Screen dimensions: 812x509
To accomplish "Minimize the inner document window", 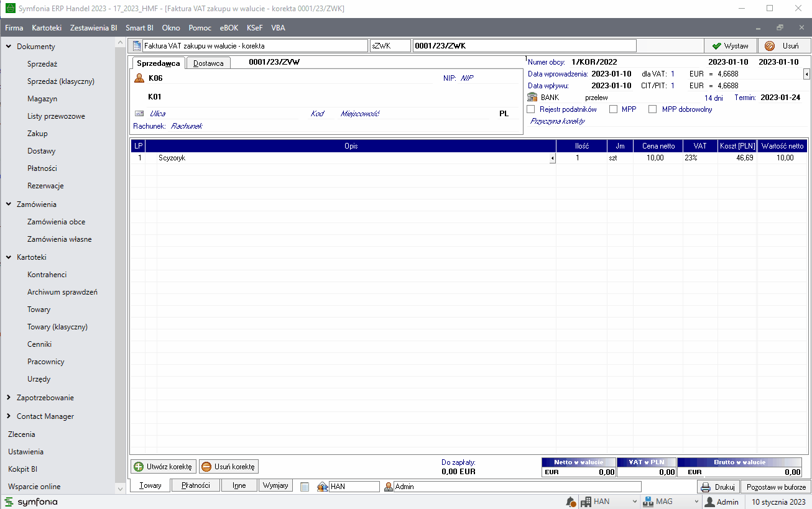I will 757,28.
